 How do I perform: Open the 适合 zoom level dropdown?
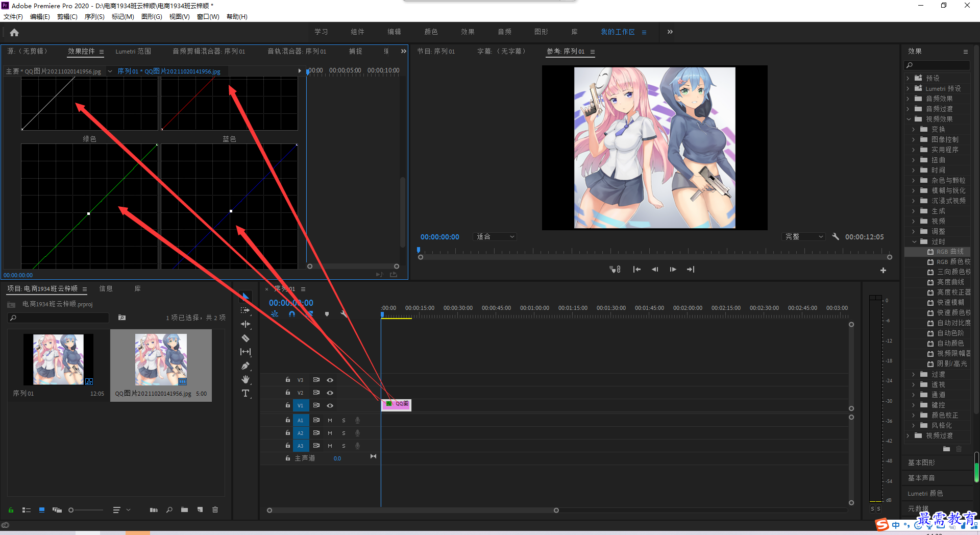click(x=495, y=236)
